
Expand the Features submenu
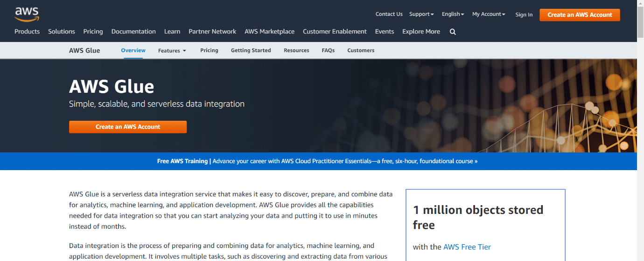(172, 50)
